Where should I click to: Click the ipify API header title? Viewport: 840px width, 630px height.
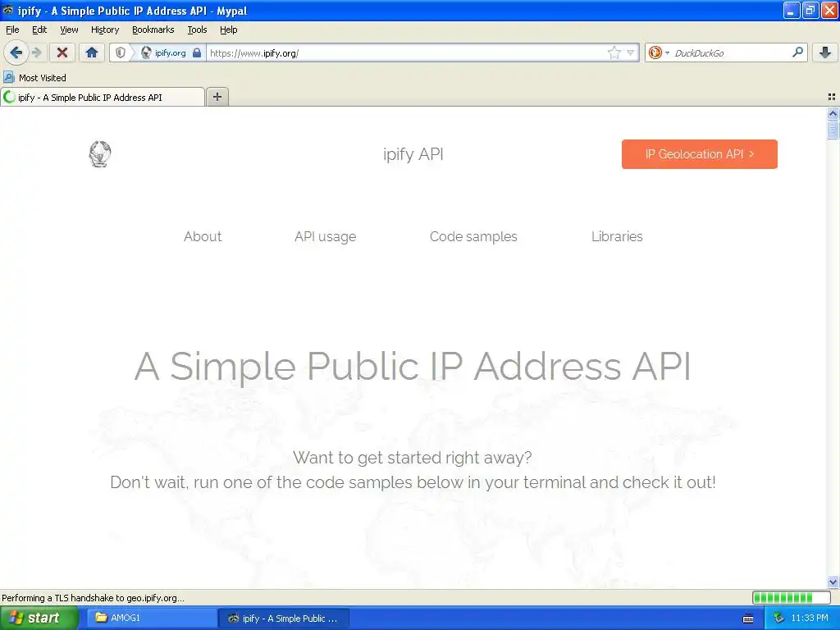point(413,154)
